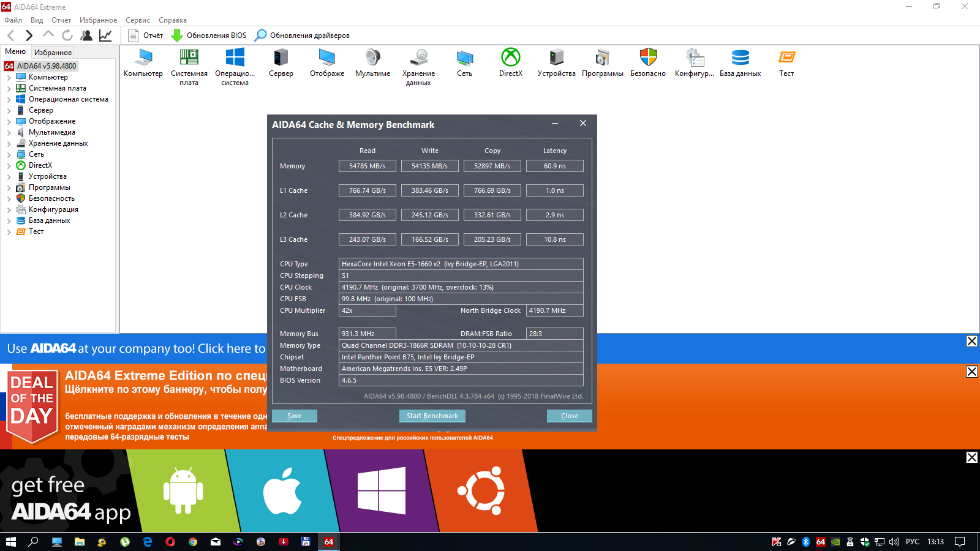The height and width of the screenshot is (551, 980).
Task: Select Безопасность in the sidebar tree
Action: point(51,198)
